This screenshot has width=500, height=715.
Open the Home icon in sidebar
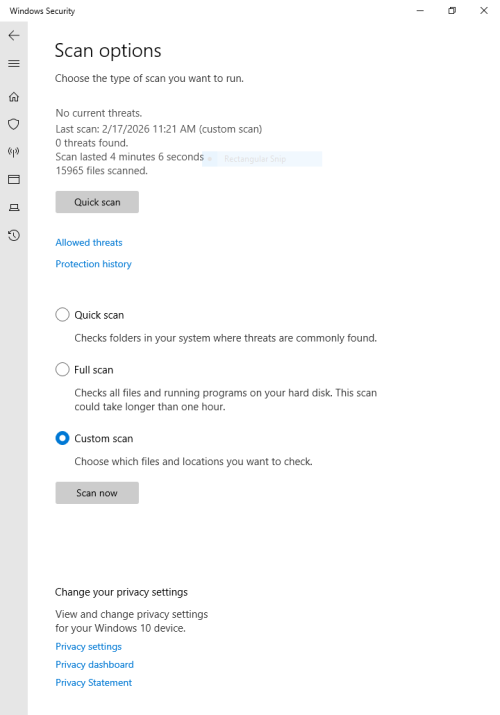[14, 97]
